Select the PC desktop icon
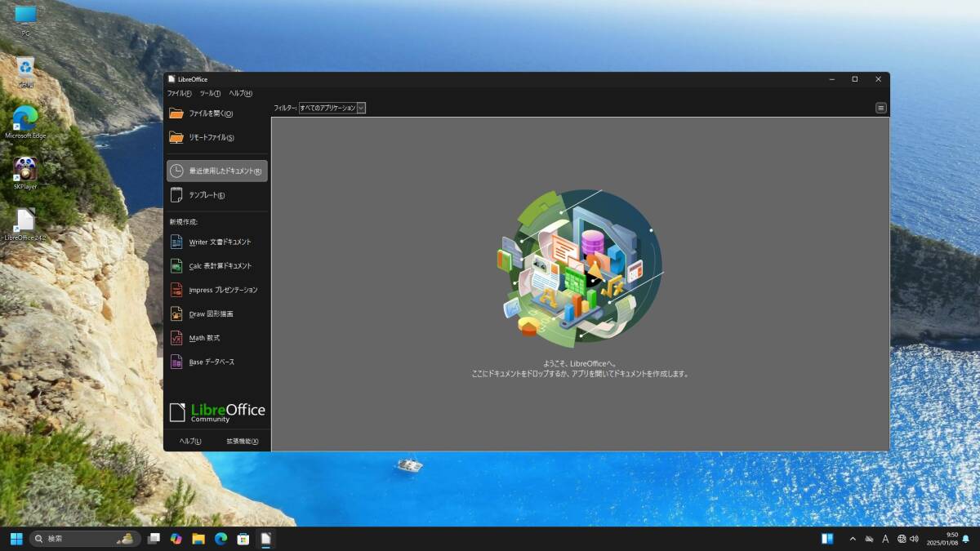980x551 pixels. point(25,20)
